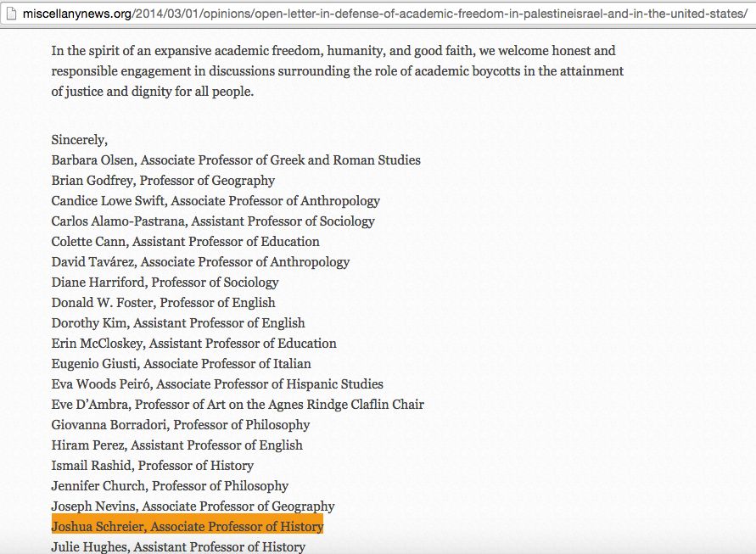Image resolution: width=756 pixels, height=554 pixels.
Task: Click Giovanna Borradori, Professor of Philosophy
Action: [181, 425]
